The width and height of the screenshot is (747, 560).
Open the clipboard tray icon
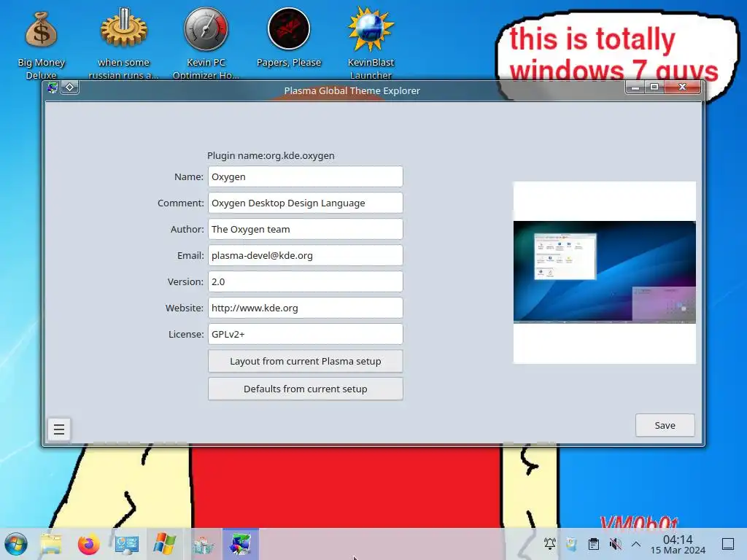[x=594, y=544]
